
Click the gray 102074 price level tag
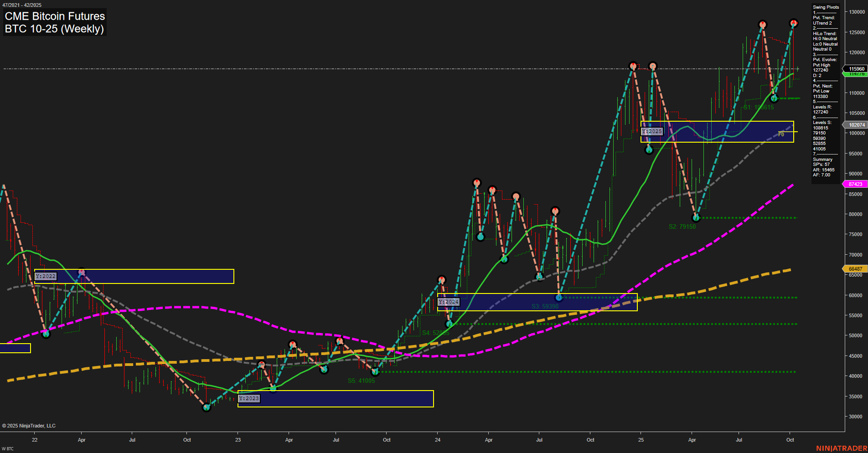click(x=856, y=124)
